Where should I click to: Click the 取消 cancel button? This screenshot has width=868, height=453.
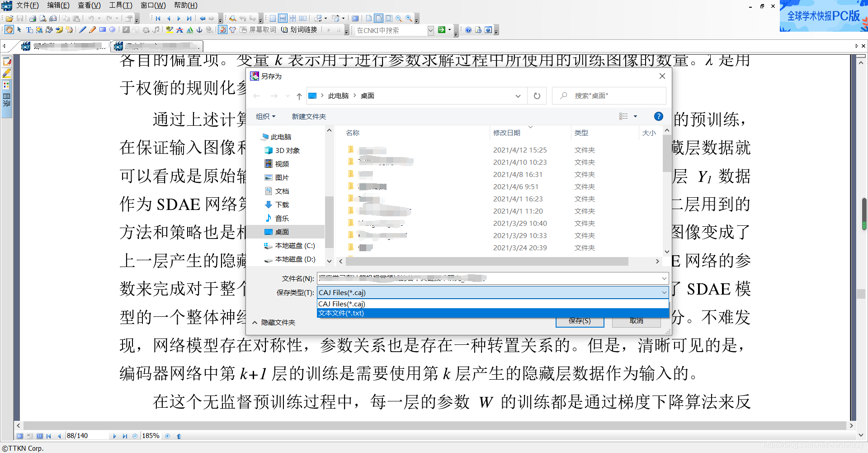pos(637,320)
